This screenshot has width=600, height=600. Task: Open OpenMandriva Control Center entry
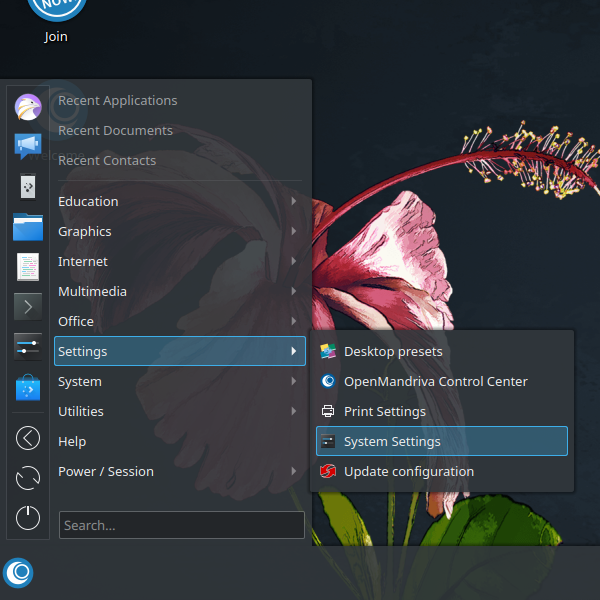(x=442, y=381)
